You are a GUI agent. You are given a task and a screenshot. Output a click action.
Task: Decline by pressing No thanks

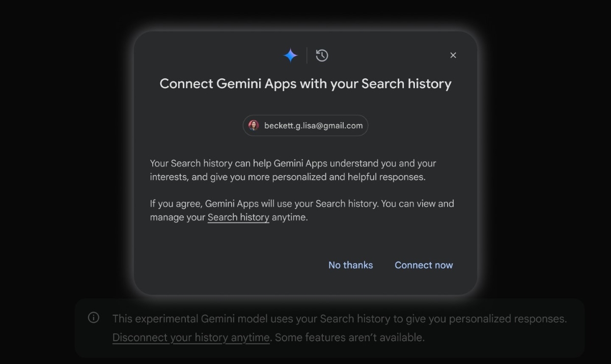click(x=350, y=265)
